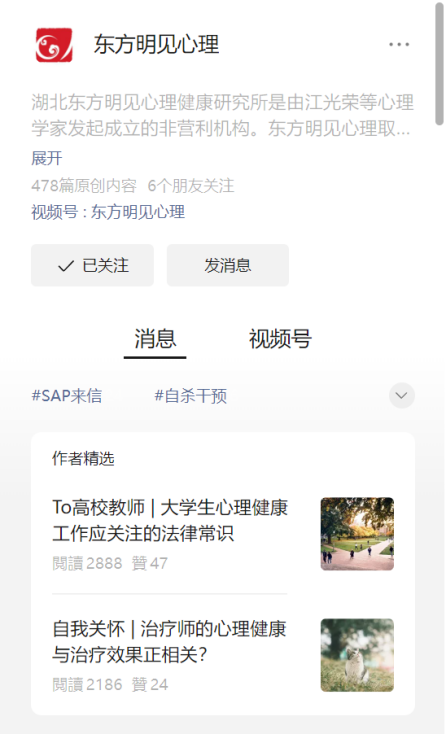Click the red 东方明见心理 account avatar

54,45
